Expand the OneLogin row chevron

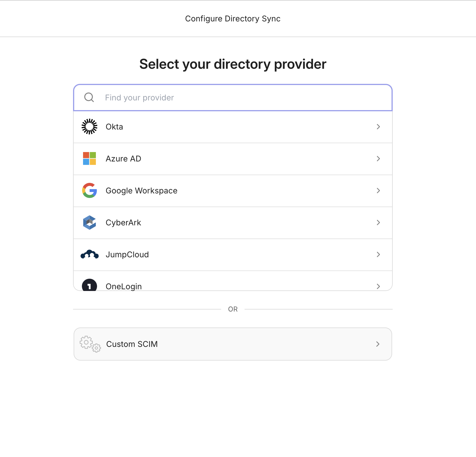[378, 286]
